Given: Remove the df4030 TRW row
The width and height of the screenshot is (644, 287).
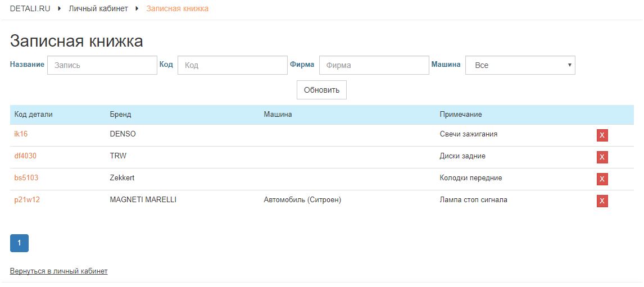Looking at the screenshot, I should (602, 157).
